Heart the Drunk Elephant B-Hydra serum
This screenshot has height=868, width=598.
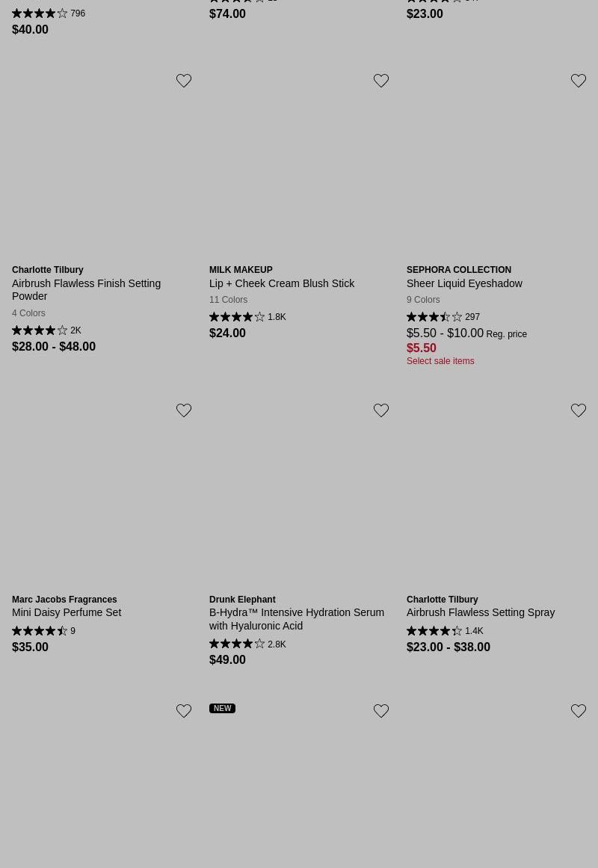[x=381, y=410]
